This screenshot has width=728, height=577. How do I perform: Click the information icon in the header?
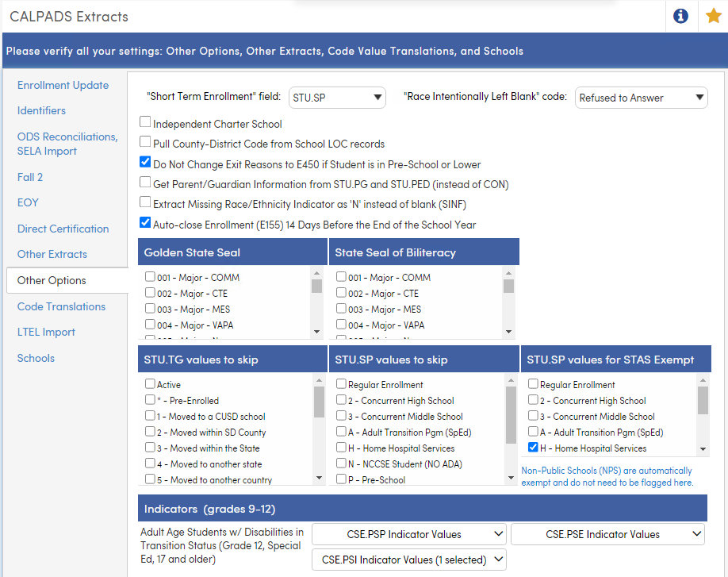[680, 16]
